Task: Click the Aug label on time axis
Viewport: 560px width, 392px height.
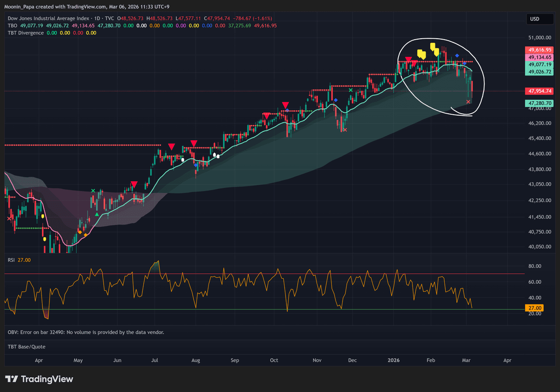Action: (x=196, y=360)
